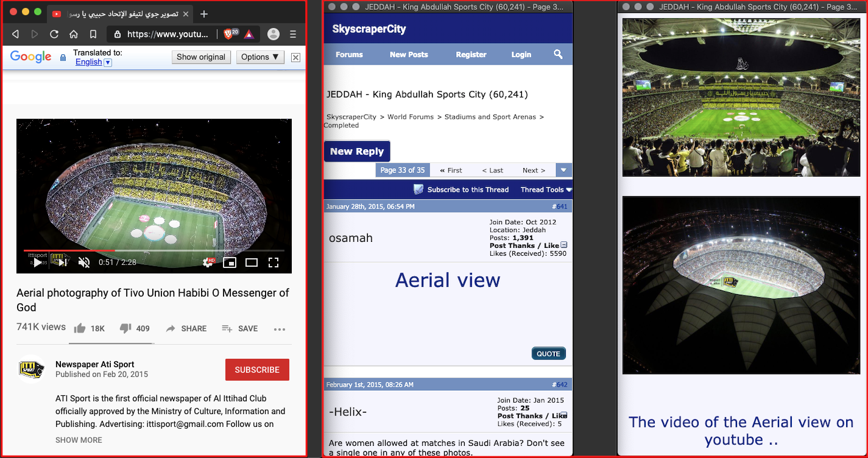Viewport: 868px width, 458px height.
Task: Enter full screen video mode
Action: tap(273, 262)
